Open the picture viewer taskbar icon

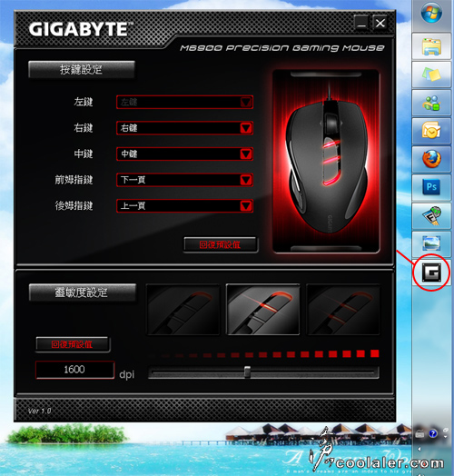click(431, 243)
